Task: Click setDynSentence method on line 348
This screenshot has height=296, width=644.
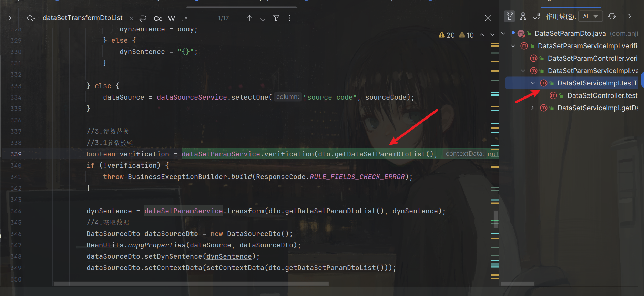Action: [173, 256]
